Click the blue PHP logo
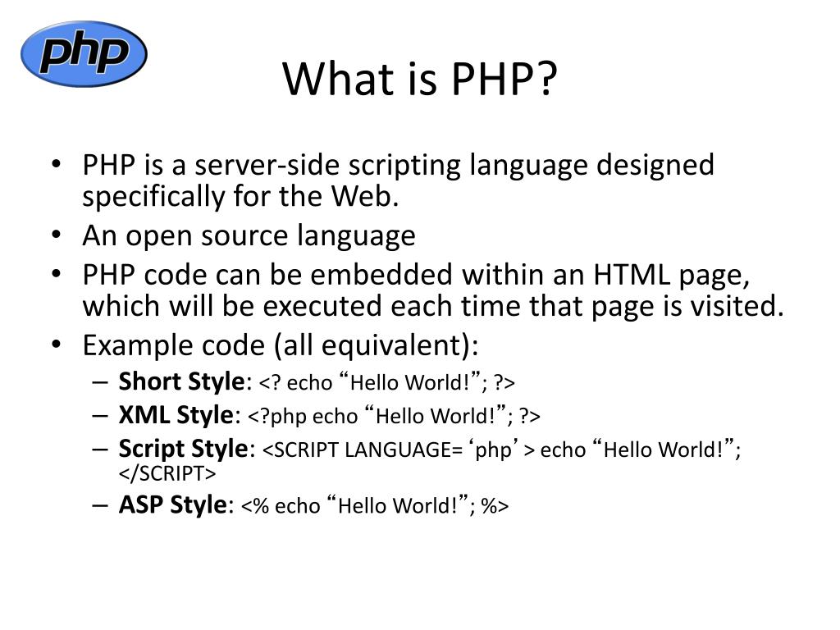This screenshot has width=840, height=630. pyautogui.click(x=84, y=53)
